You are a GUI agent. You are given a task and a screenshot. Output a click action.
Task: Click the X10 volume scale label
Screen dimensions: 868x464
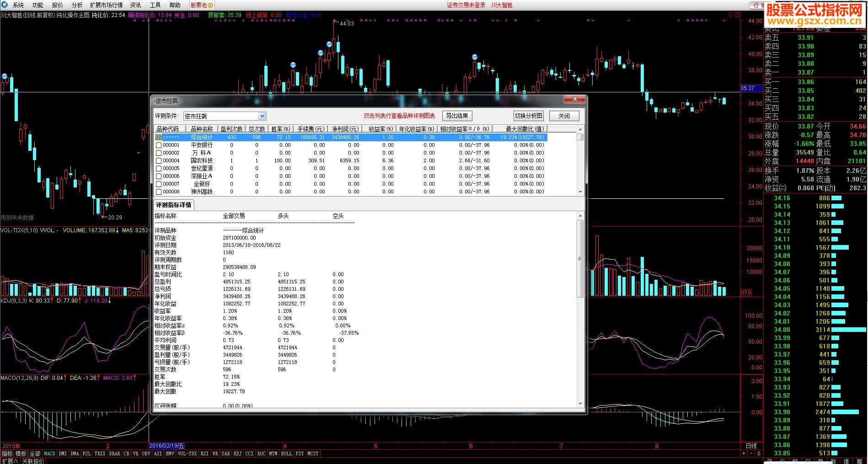click(x=745, y=292)
